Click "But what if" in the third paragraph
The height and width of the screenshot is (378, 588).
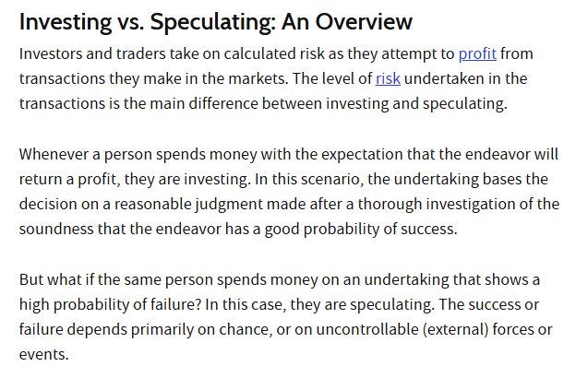click(x=56, y=280)
